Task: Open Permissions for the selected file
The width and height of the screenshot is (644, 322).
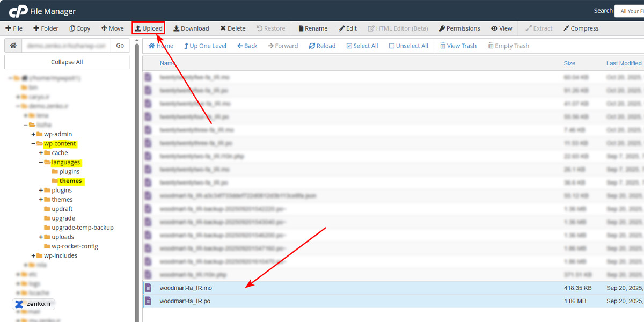Action: point(459,28)
